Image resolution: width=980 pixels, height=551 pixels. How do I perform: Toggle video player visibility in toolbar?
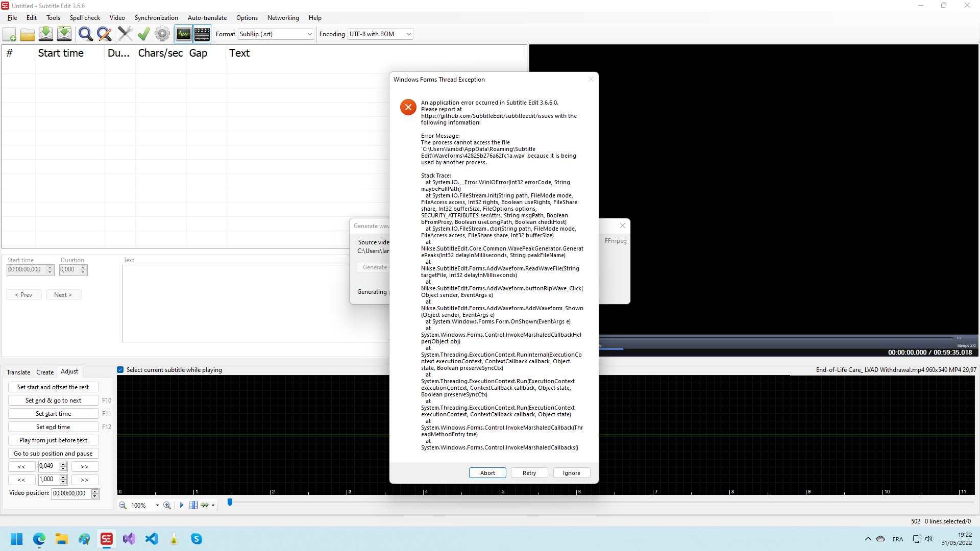point(202,34)
